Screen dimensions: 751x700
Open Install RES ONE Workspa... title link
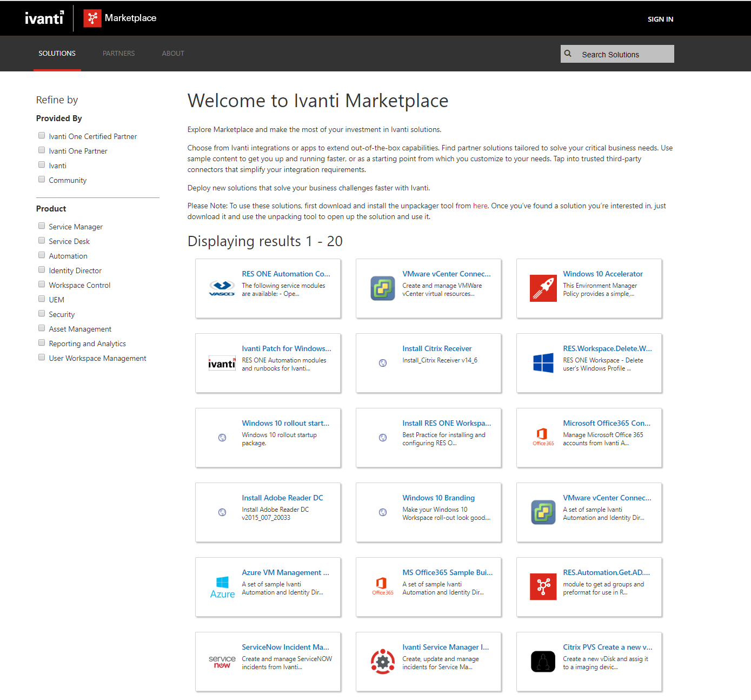pyautogui.click(x=447, y=423)
